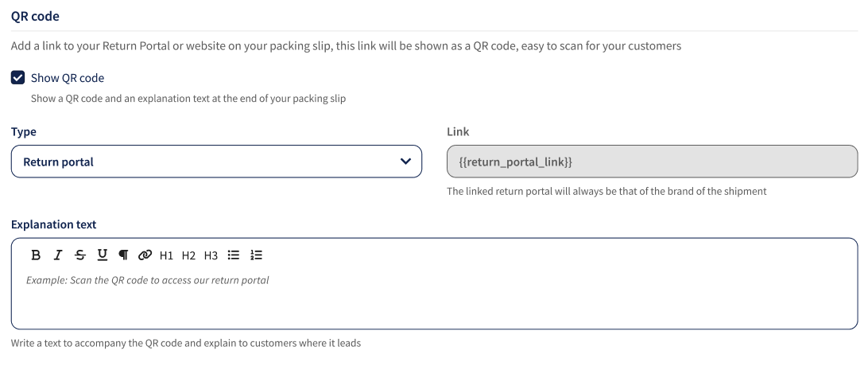Image resolution: width=868 pixels, height=366 pixels.
Task: Set heading level H2
Action: (x=188, y=255)
